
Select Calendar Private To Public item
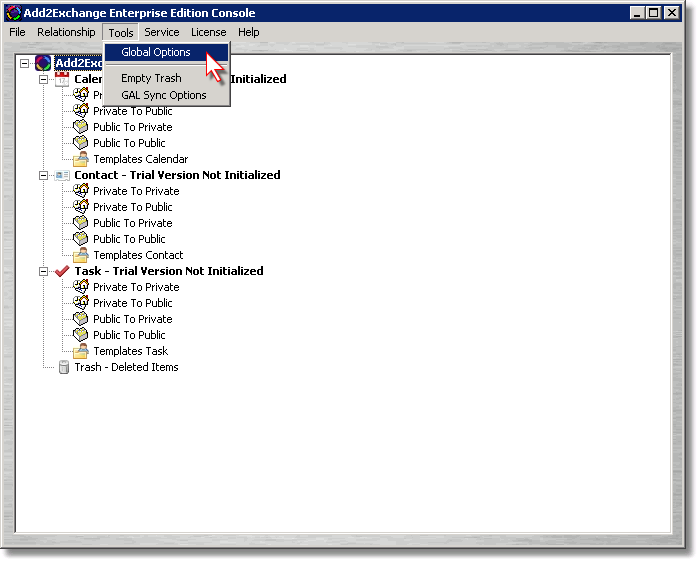point(133,111)
